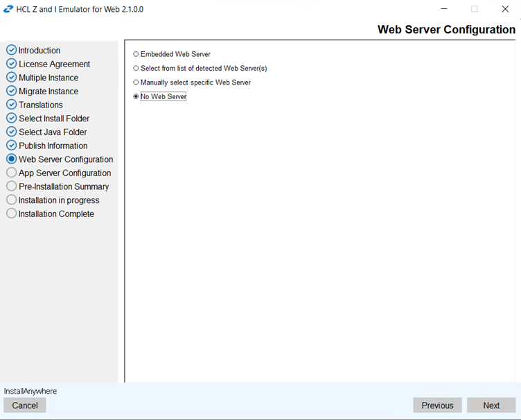Click the HCL app icon in title bar
Image resolution: width=521 pixels, height=420 pixels.
click(8, 9)
